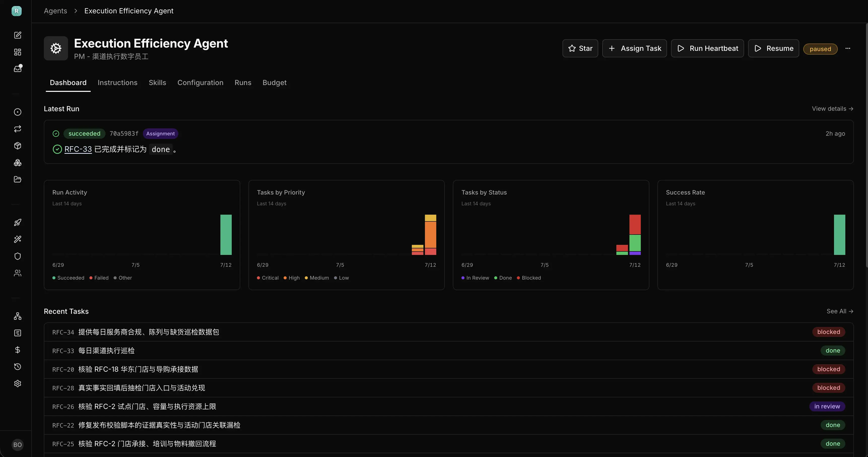Click the single cube package icon

[x=18, y=146]
